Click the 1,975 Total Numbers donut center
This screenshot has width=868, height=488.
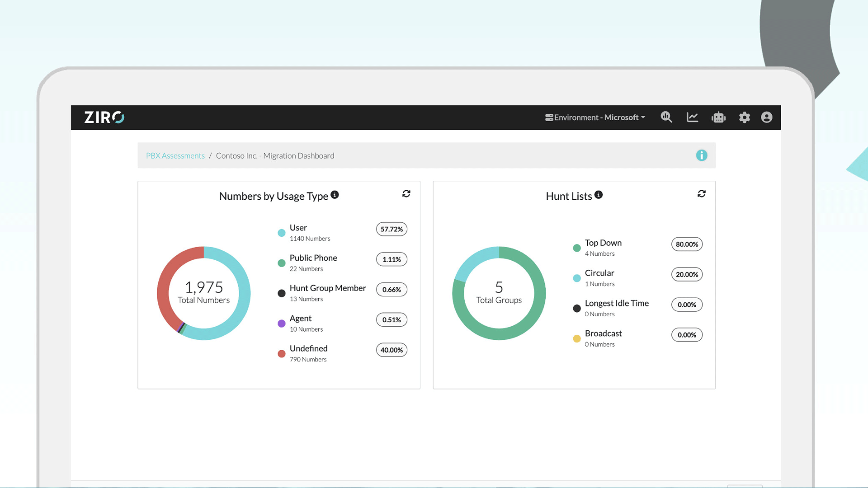tap(204, 293)
